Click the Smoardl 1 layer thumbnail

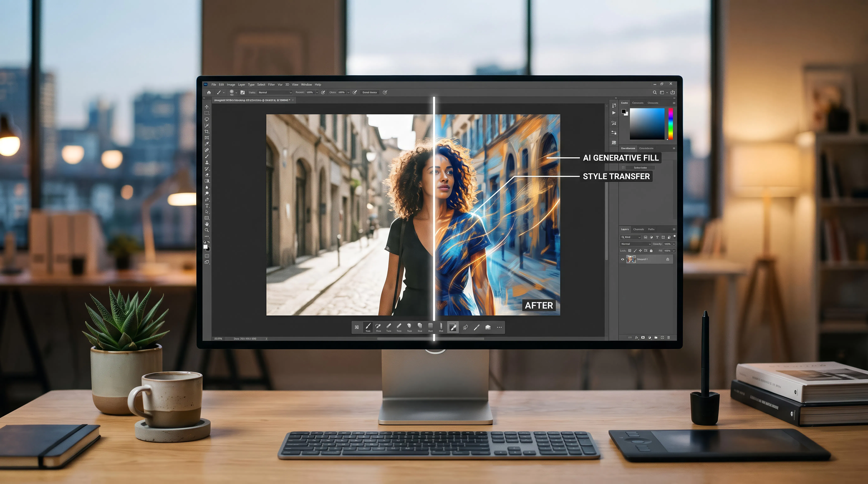pos(631,259)
